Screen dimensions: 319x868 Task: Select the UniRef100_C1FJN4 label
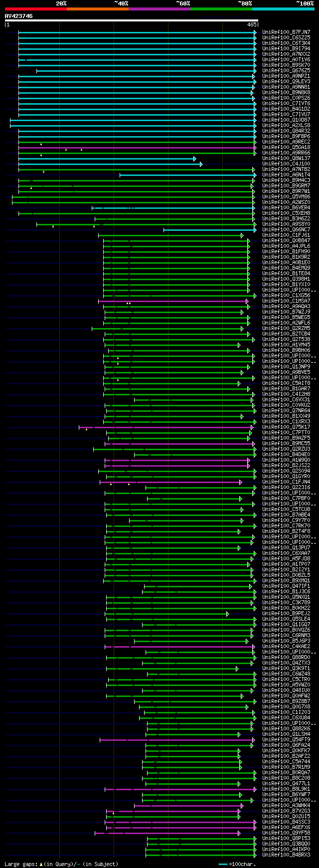point(286,482)
